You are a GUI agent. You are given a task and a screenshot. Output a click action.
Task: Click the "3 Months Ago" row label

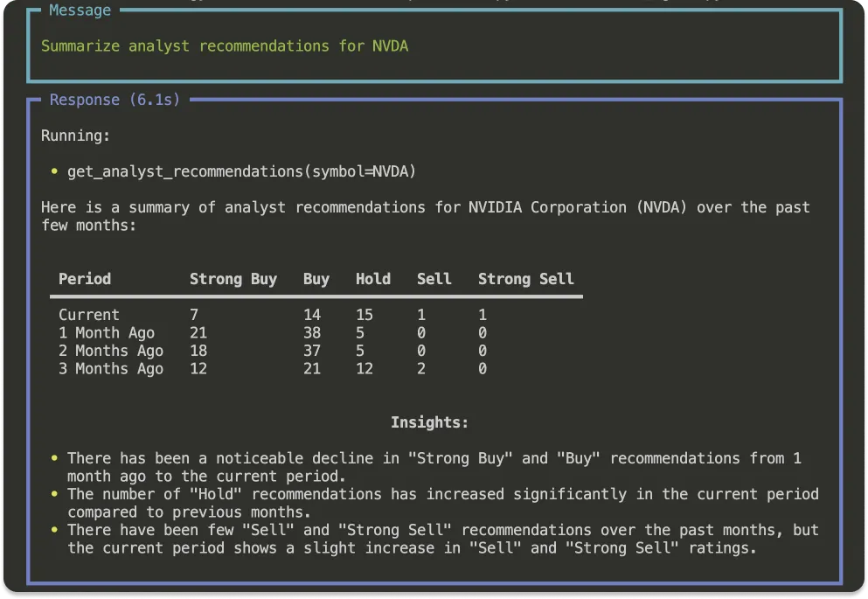click(111, 369)
